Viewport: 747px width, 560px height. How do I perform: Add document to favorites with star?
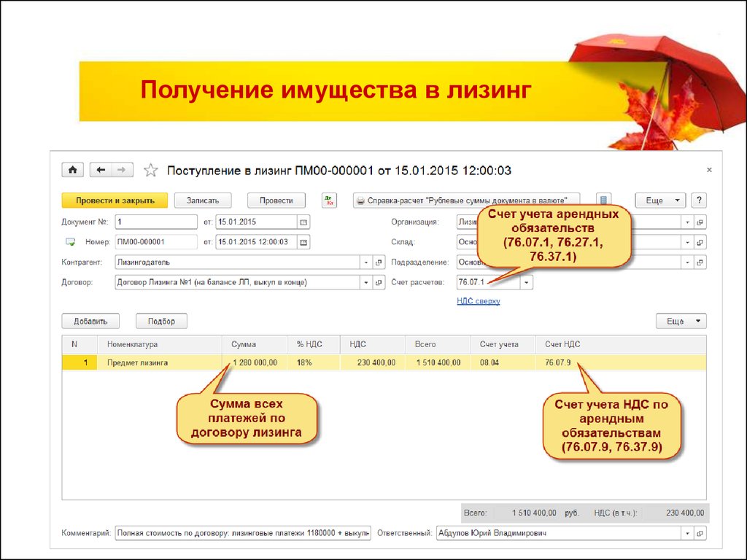pyautogui.click(x=150, y=170)
